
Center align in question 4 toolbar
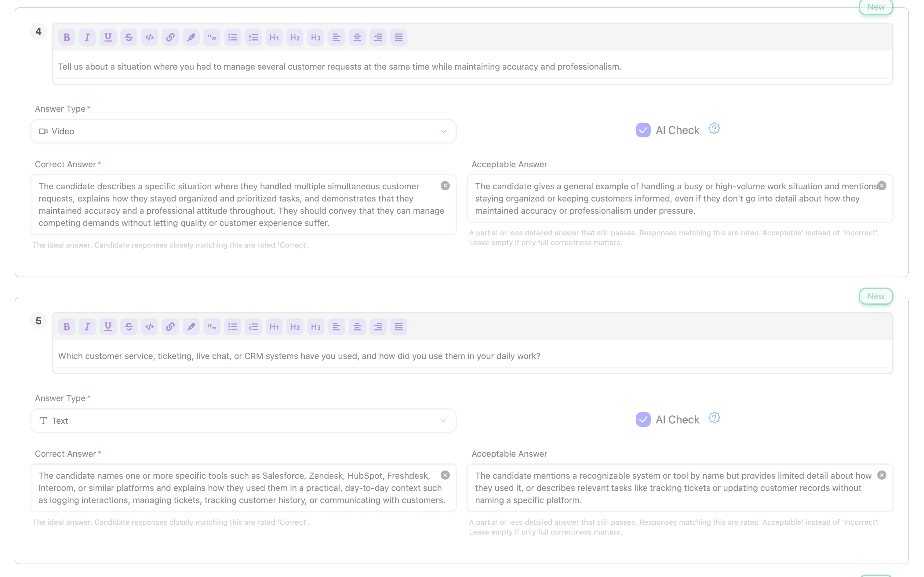point(357,37)
